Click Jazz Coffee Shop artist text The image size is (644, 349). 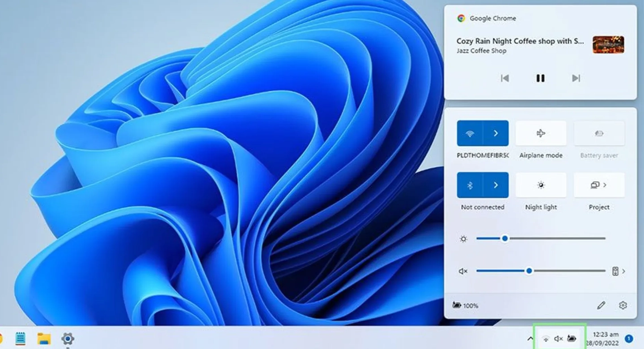pyautogui.click(x=482, y=51)
